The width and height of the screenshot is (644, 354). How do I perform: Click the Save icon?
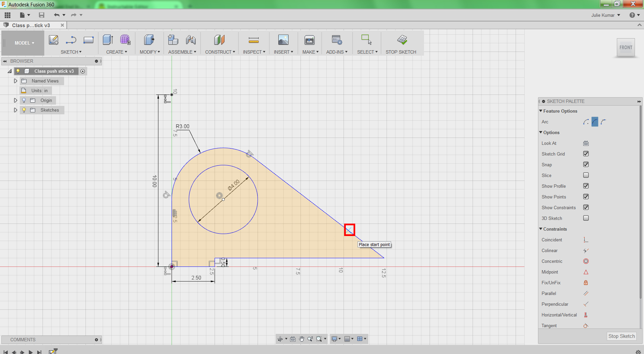point(42,15)
